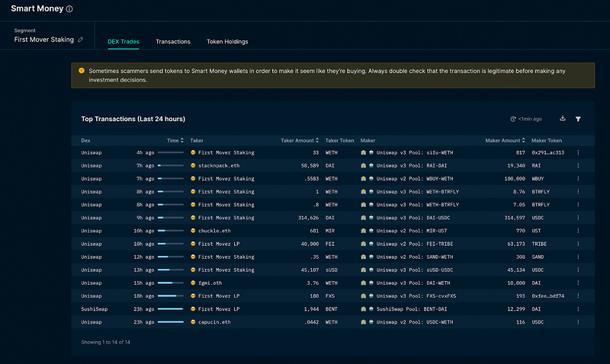
Task: Open row menu for DAI-USDC trade
Action: click(578, 218)
